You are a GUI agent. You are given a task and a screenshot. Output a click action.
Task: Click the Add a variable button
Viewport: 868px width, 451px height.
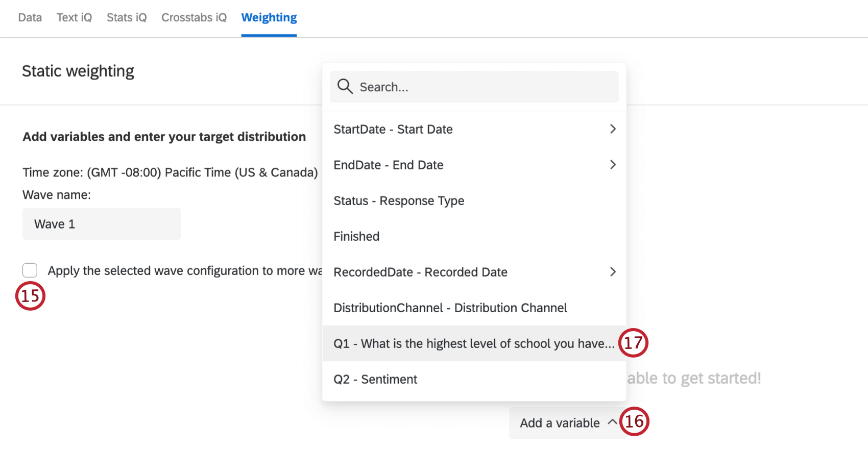pos(560,423)
